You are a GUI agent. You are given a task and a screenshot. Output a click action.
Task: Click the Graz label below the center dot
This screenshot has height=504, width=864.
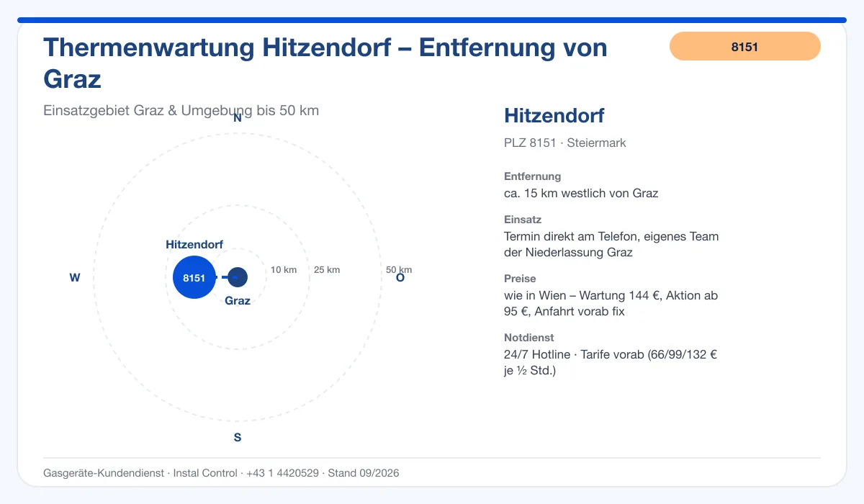coord(238,301)
